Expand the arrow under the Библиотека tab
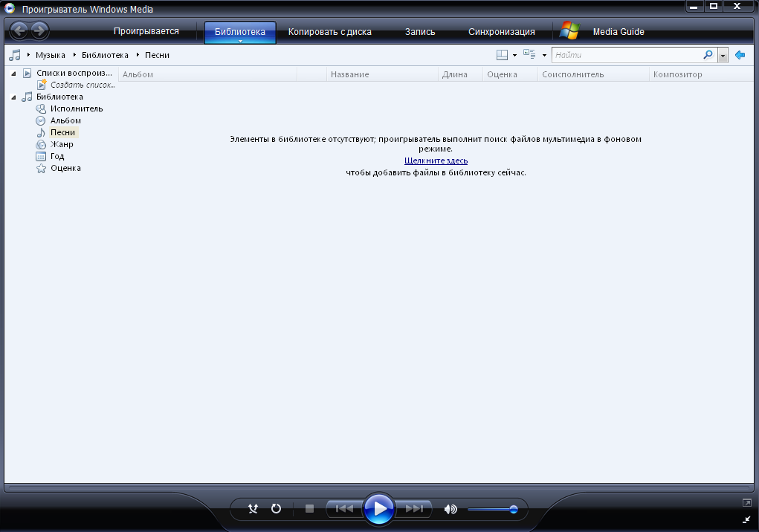Screen dimensions: 759x532 tap(240, 42)
